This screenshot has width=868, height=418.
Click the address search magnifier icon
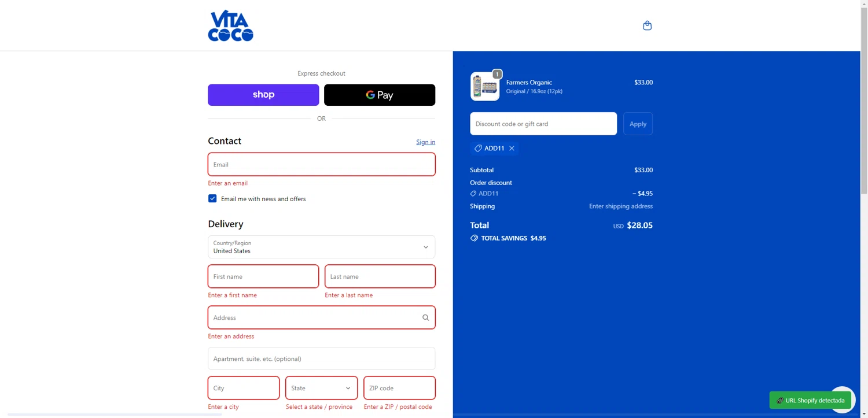pyautogui.click(x=425, y=317)
